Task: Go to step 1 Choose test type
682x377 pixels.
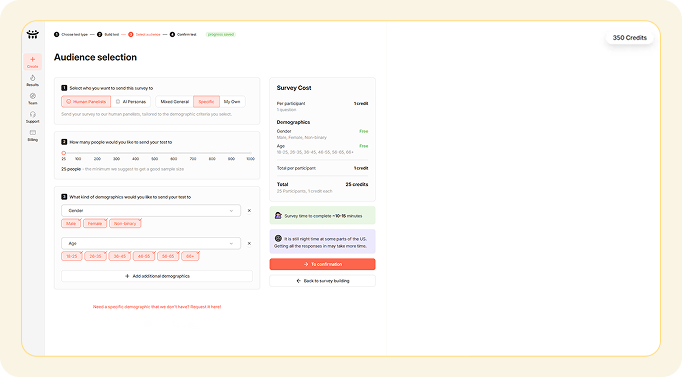Action: 71,34
